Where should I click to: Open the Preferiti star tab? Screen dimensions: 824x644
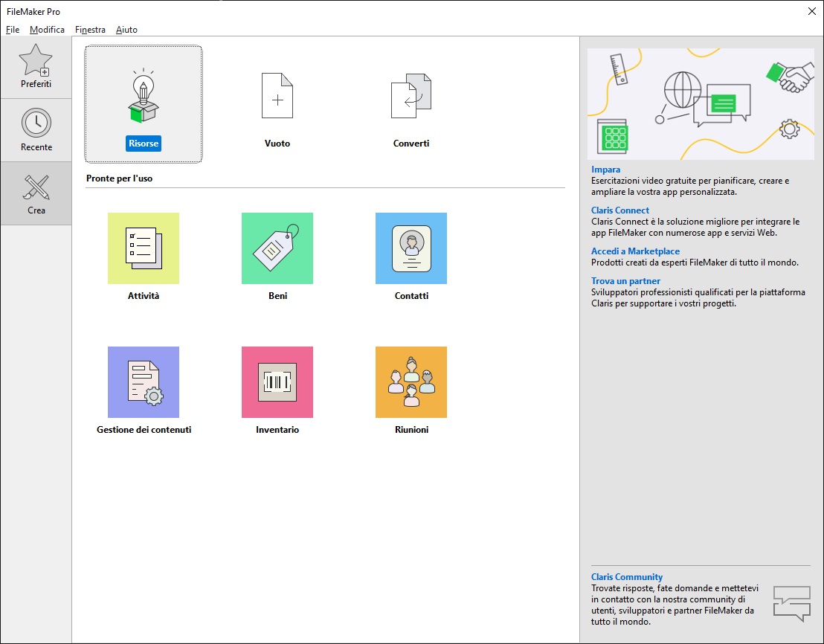36,67
